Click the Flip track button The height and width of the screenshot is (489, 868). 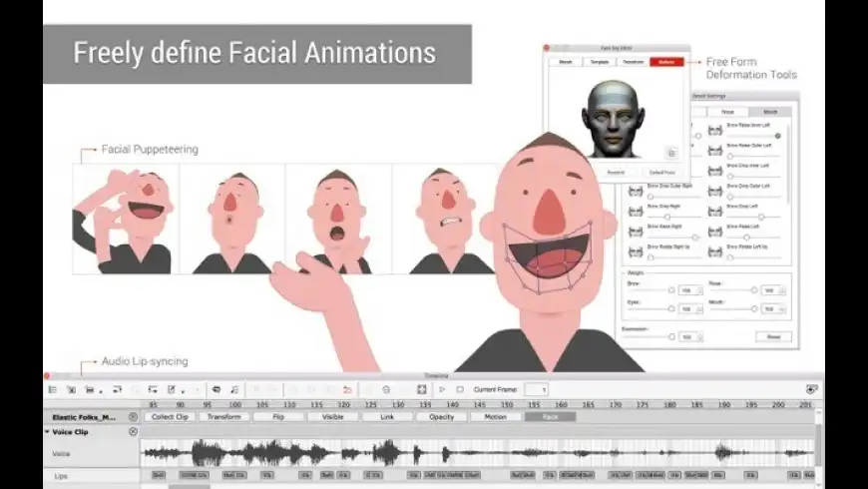278,417
